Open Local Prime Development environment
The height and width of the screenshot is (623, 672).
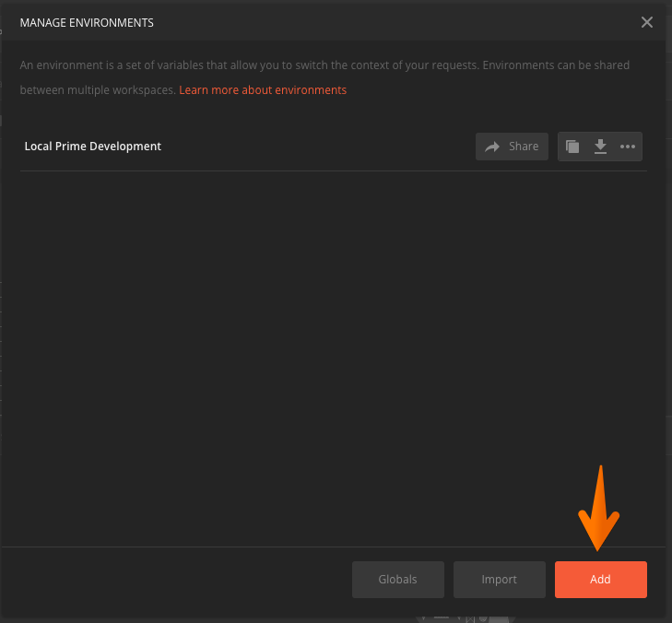[92, 147]
